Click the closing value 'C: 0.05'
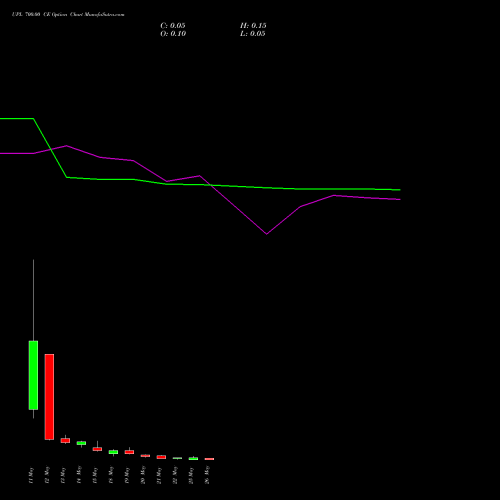The image size is (500, 500). pos(173,26)
